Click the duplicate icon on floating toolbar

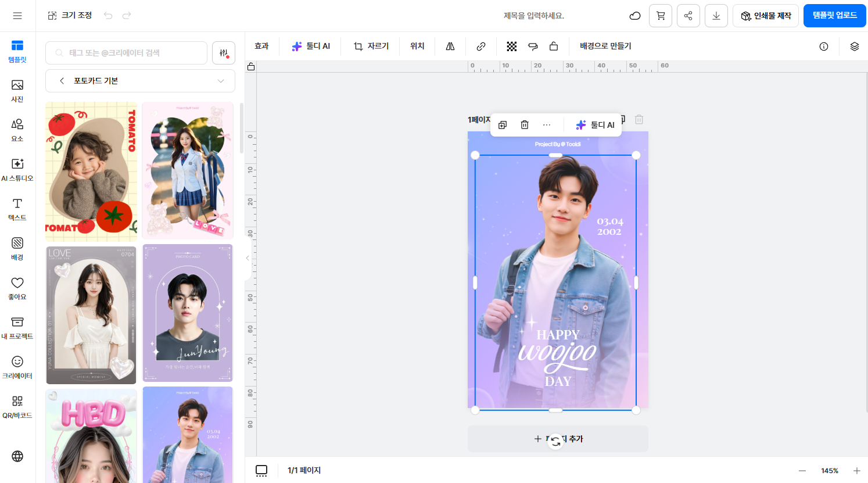pyautogui.click(x=503, y=125)
